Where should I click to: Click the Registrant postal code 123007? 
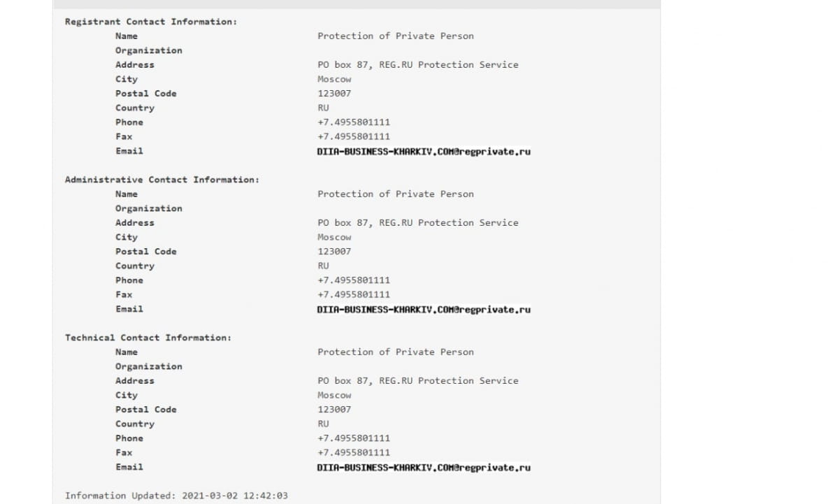(x=334, y=94)
